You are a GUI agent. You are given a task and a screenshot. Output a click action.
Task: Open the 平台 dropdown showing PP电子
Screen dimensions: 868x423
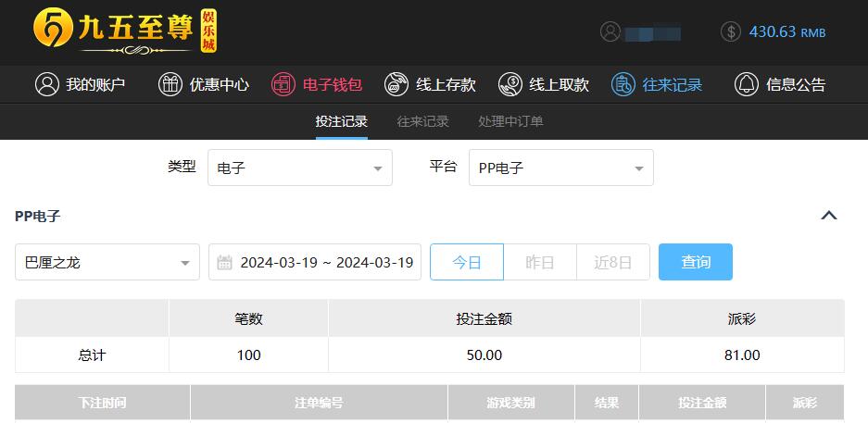[561, 168]
